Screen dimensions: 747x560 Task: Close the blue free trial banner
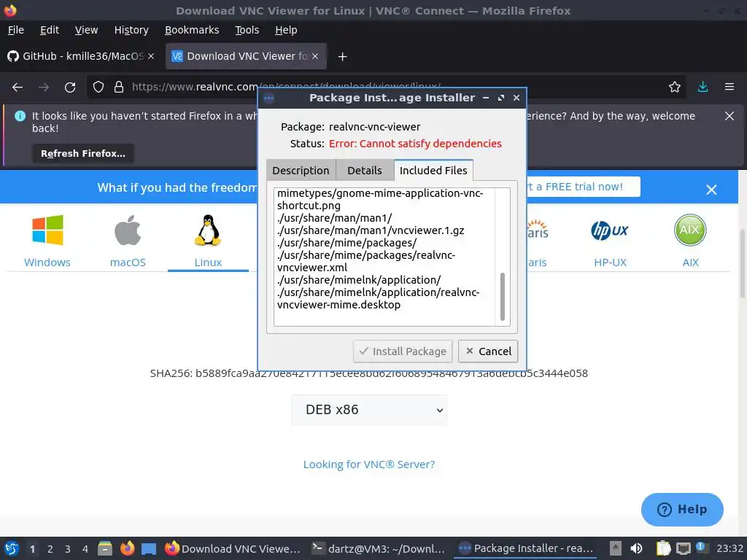(711, 190)
